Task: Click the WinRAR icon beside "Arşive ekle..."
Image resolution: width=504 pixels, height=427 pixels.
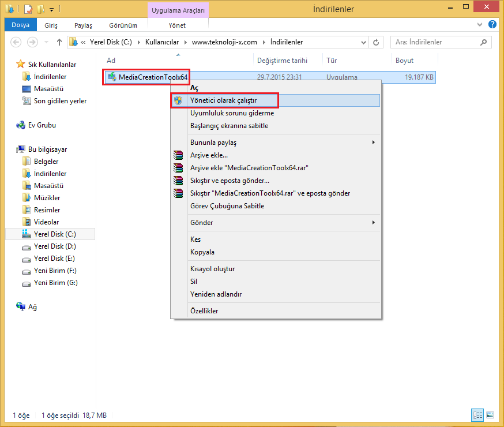Action: click(x=178, y=155)
